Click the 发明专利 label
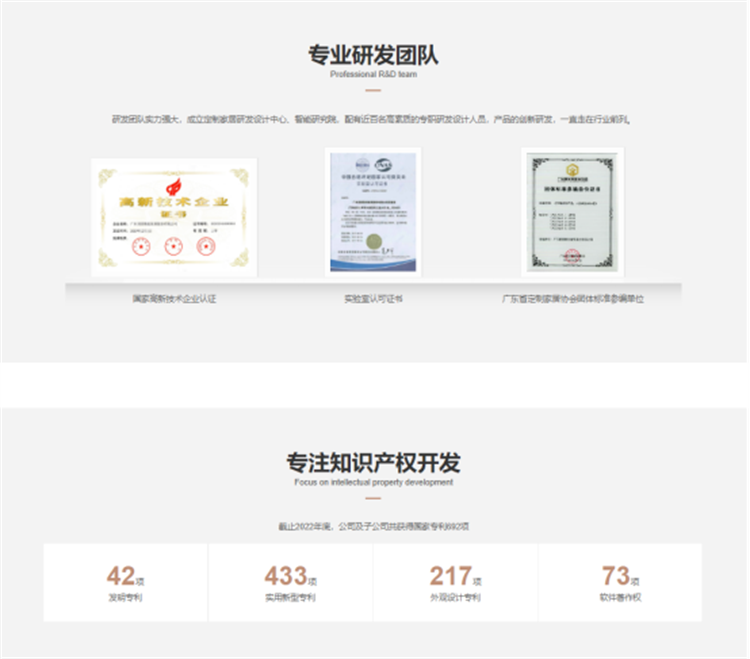This screenshot has width=750, height=659. pyautogui.click(x=125, y=597)
